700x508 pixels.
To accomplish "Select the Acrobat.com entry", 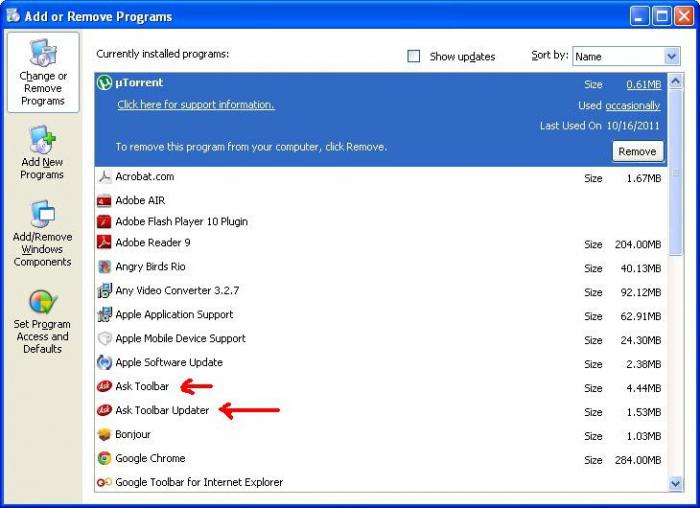I will tap(380, 177).
